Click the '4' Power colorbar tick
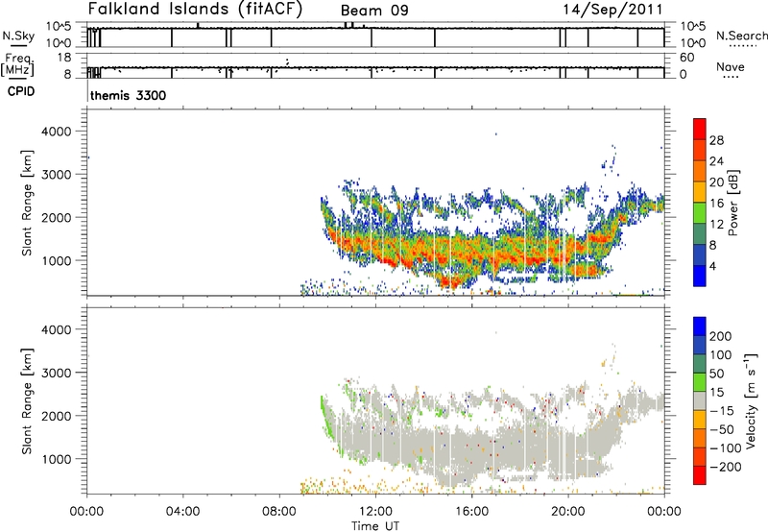768x532 pixels. coord(712,266)
